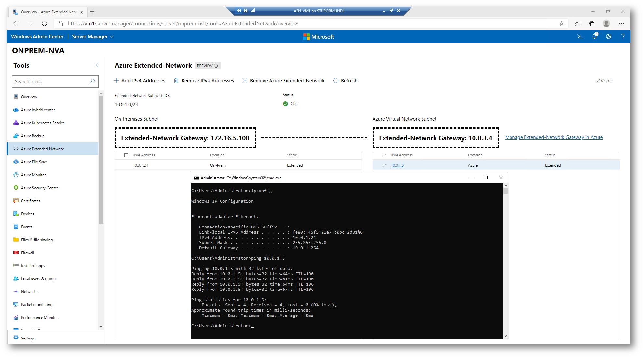Click Remove Azure Extended-Network
The height and width of the screenshot is (358, 644).
pyautogui.click(x=284, y=80)
